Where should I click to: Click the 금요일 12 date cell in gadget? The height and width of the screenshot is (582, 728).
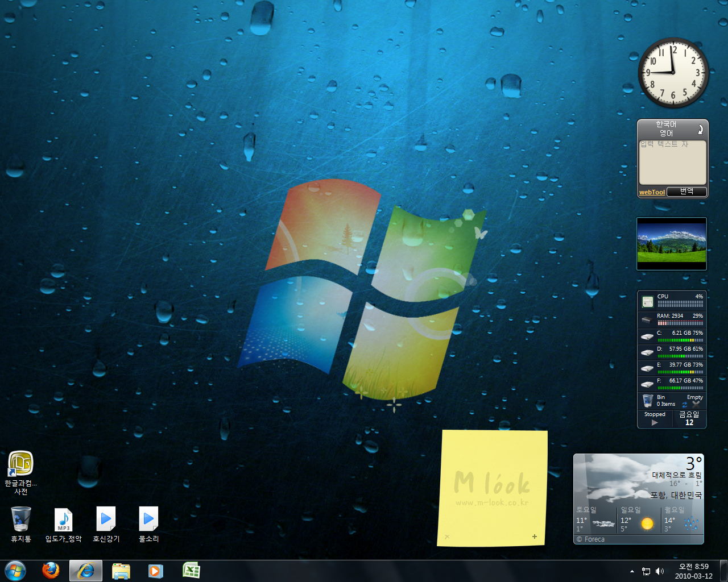tap(689, 418)
